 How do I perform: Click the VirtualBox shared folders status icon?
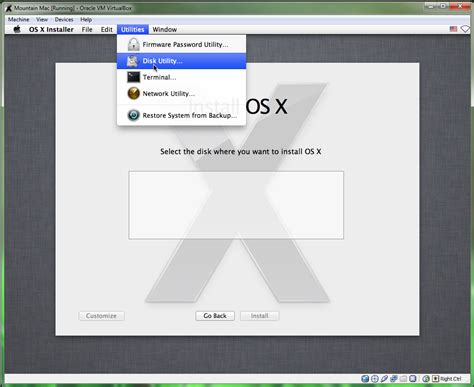(x=403, y=379)
